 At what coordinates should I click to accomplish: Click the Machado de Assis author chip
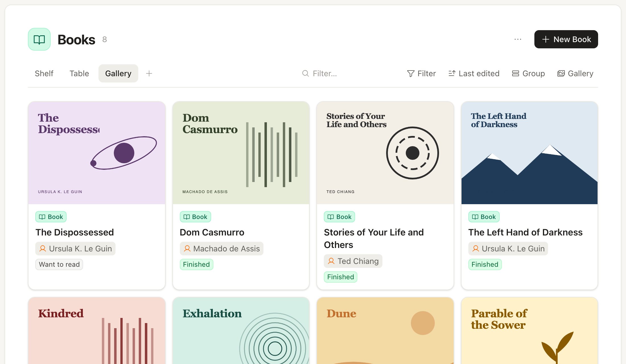point(222,249)
